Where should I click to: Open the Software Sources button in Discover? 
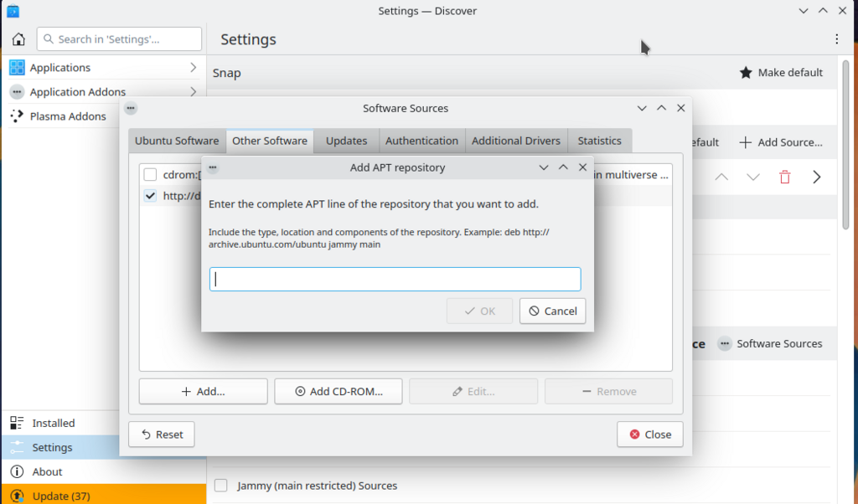tap(770, 343)
